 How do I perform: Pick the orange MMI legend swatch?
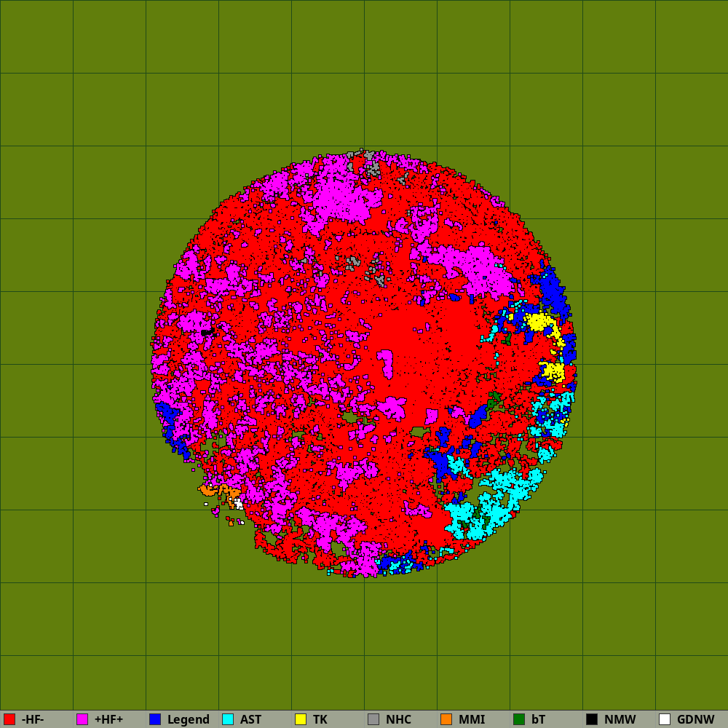tap(446, 719)
